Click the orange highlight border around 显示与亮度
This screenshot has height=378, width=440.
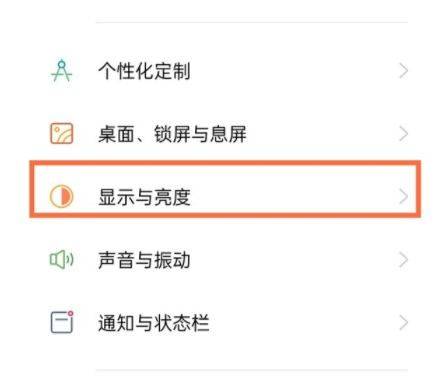[225, 163]
